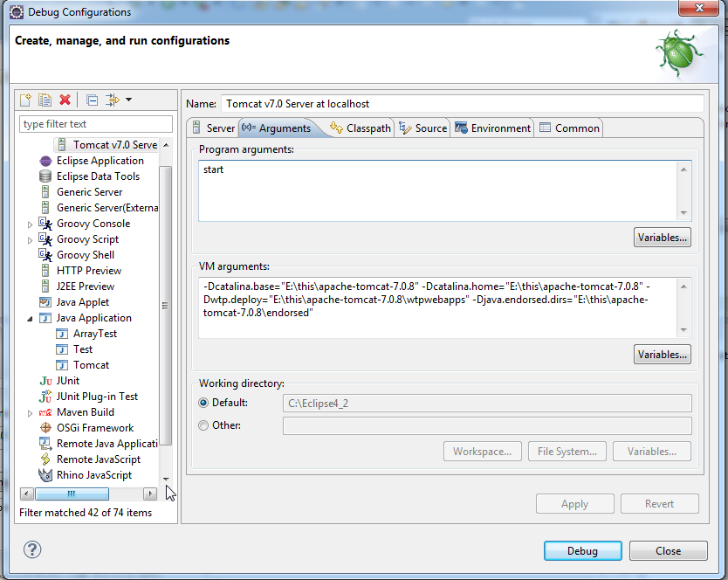Select Remote JavaScript entry
The width and height of the screenshot is (728, 580).
pos(90,459)
